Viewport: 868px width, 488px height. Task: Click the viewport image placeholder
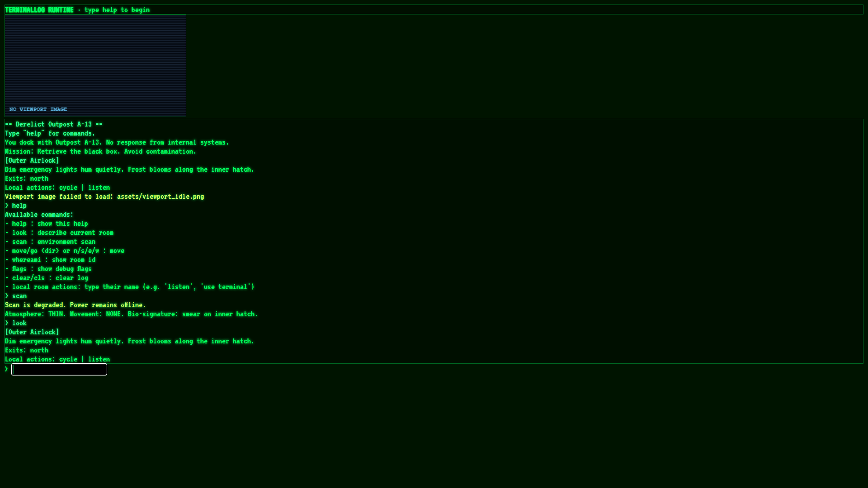[x=95, y=63]
